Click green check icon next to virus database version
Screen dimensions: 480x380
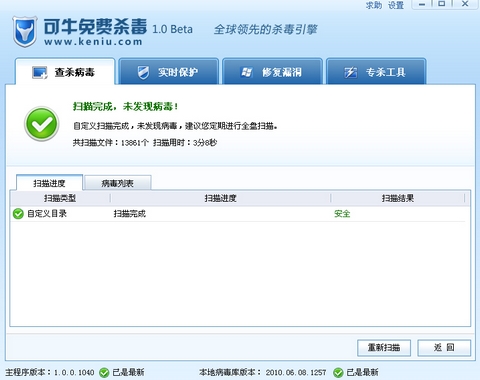coord(338,372)
